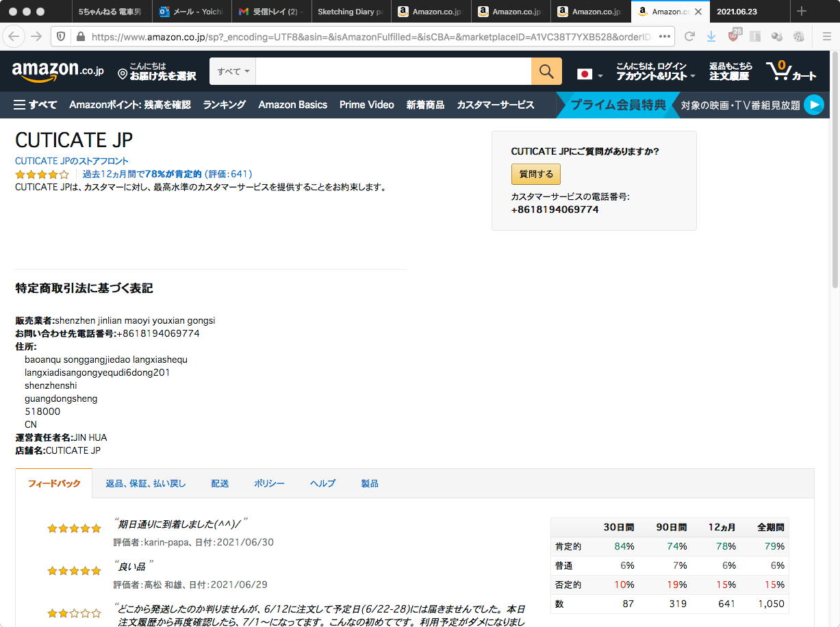Reload the current page
Image resolution: width=840 pixels, height=627 pixels.
689,36
